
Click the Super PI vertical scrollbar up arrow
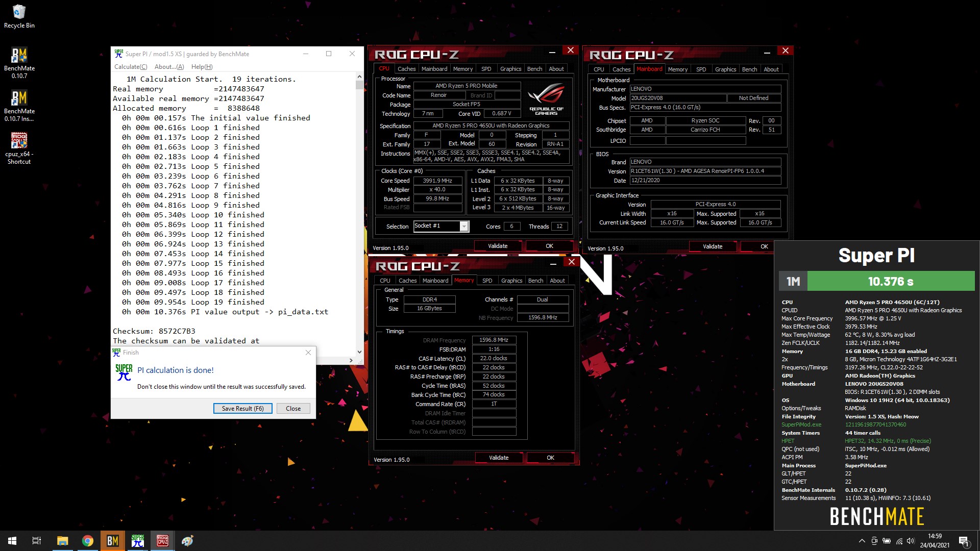(x=359, y=77)
